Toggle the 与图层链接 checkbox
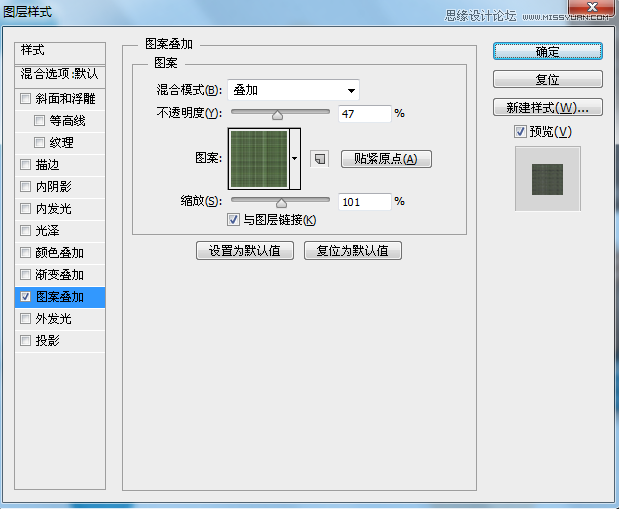Image resolution: width=619 pixels, height=509 pixels. [233, 220]
